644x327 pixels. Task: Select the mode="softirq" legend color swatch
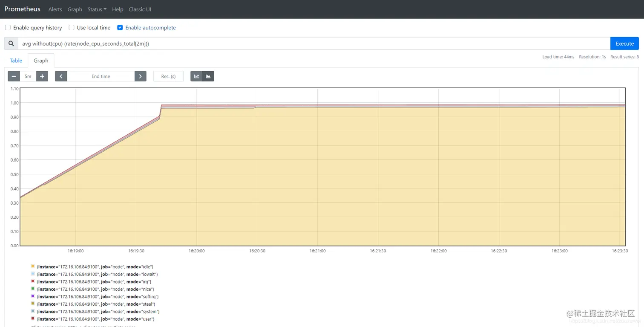(x=33, y=296)
